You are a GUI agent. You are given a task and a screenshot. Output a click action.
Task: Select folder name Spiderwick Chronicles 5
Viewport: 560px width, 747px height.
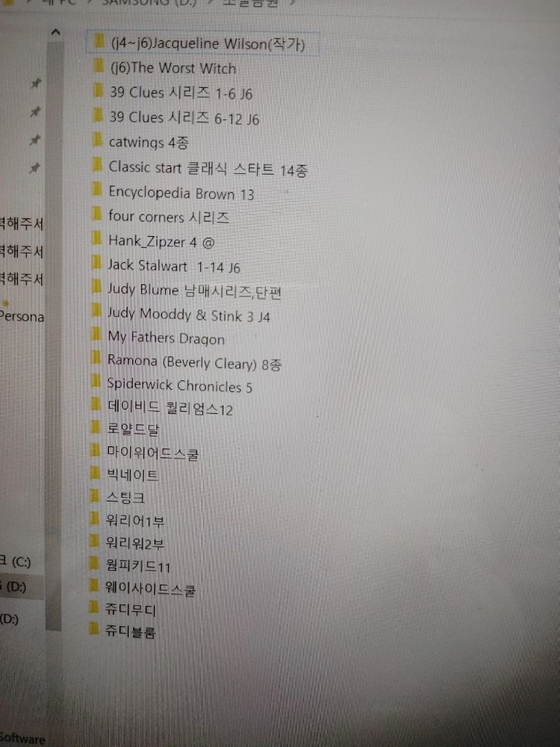point(179,385)
